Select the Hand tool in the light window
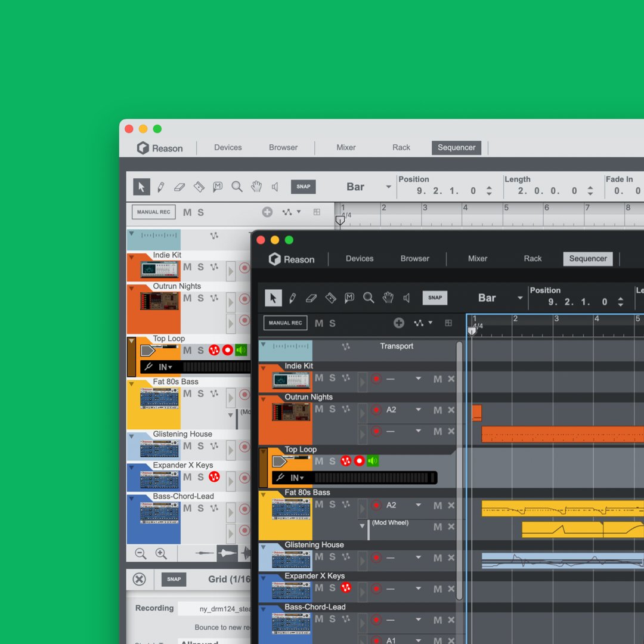The image size is (644, 644). tap(256, 187)
